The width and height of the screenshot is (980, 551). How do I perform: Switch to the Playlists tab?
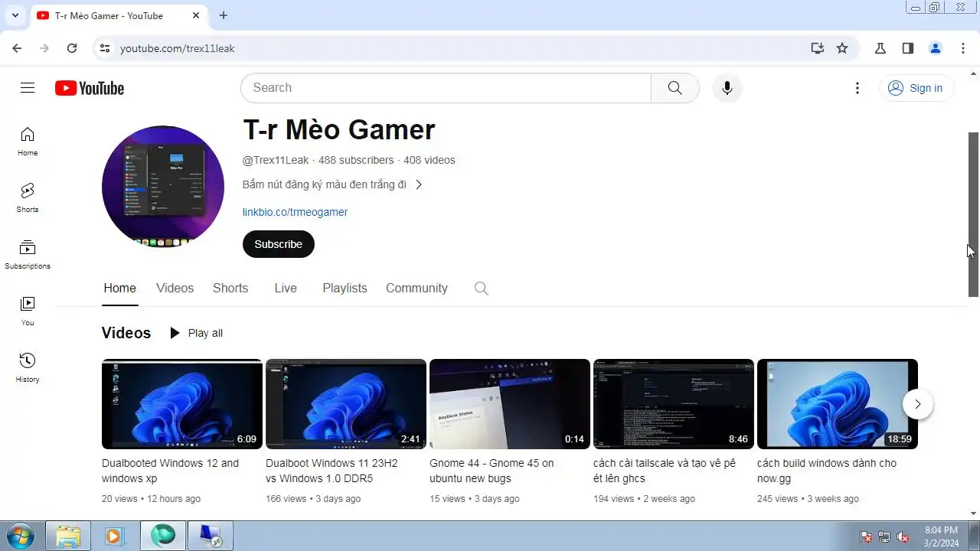point(345,289)
